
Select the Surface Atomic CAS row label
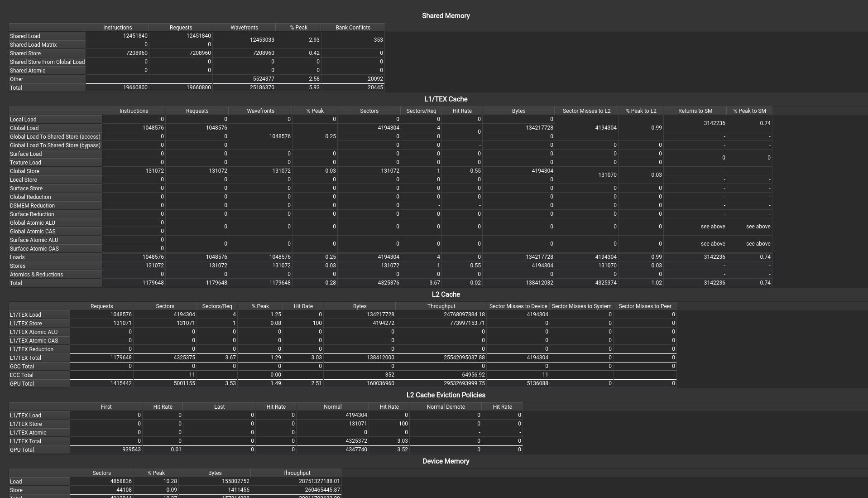[x=34, y=249]
